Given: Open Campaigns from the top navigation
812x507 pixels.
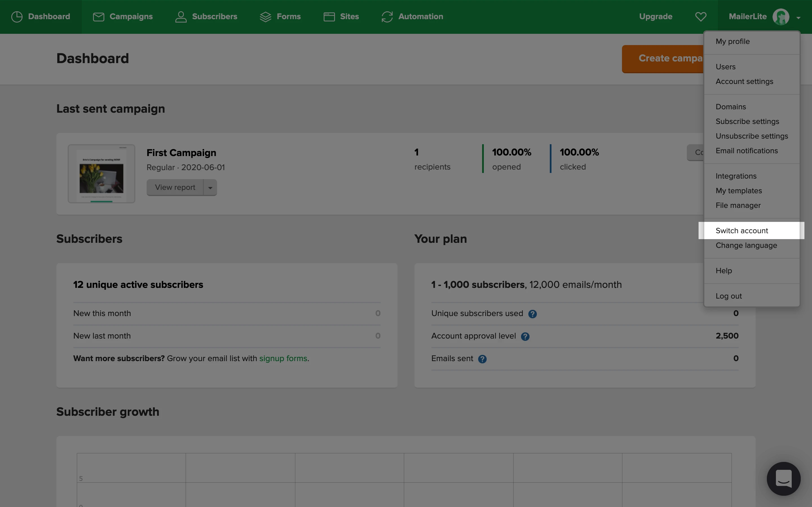Looking at the screenshot, I should pyautogui.click(x=123, y=16).
